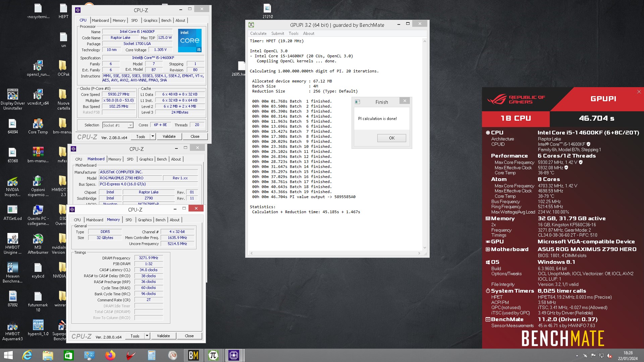Open the red wing taskbar icon
This screenshot has height=362, width=644.
(131, 355)
